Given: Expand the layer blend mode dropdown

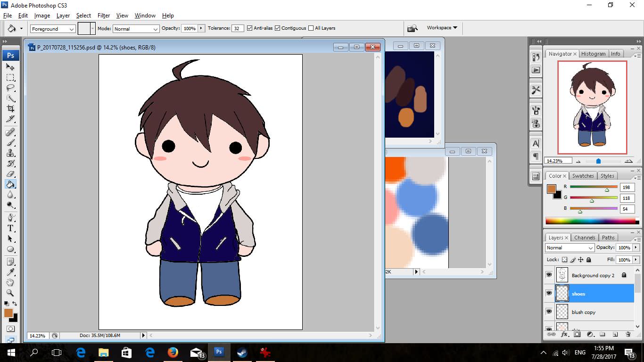Looking at the screenshot, I should click(x=570, y=247).
